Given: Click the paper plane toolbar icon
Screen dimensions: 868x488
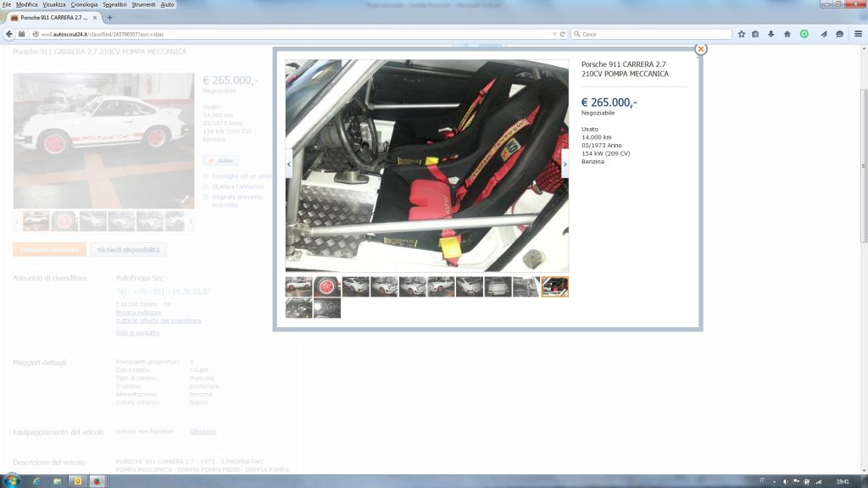Looking at the screenshot, I should tap(824, 34).
